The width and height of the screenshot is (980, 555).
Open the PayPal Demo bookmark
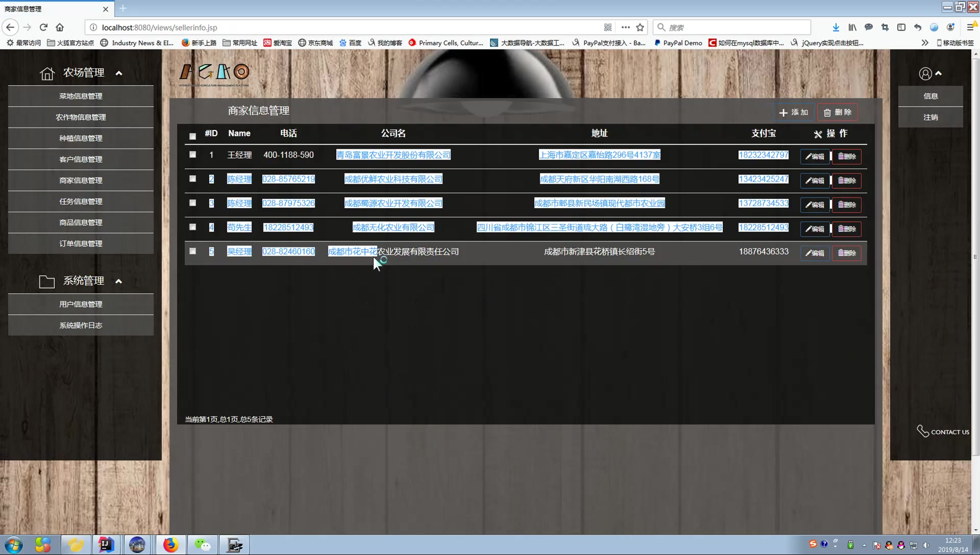(678, 43)
